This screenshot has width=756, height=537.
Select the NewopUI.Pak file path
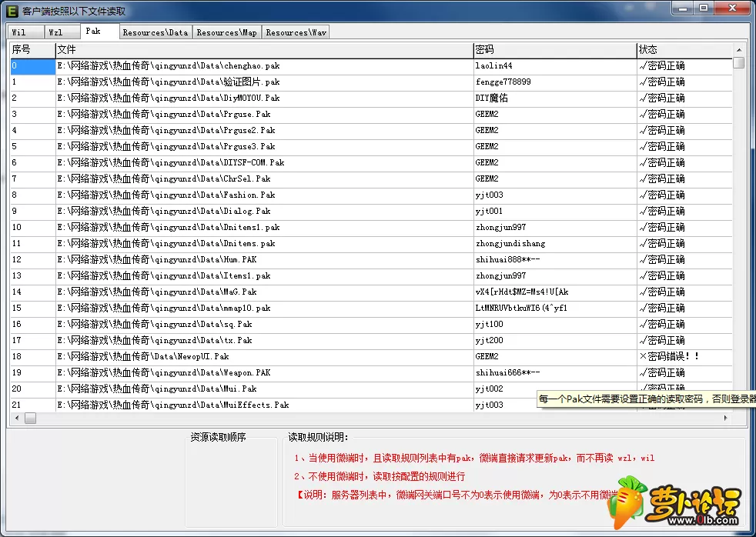pos(142,356)
